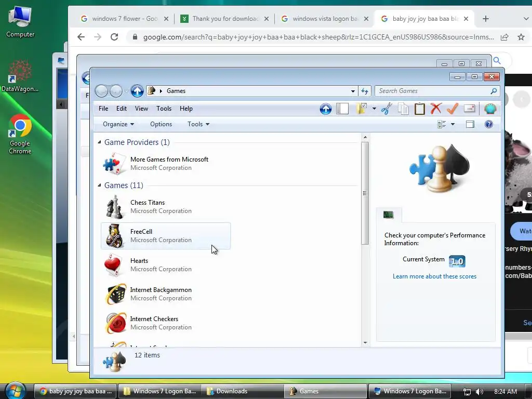The width and height of the screenshot is (532, 399).
Task: Click the Google search magnifier icon in Chrome
Action: tap(497, 61)
